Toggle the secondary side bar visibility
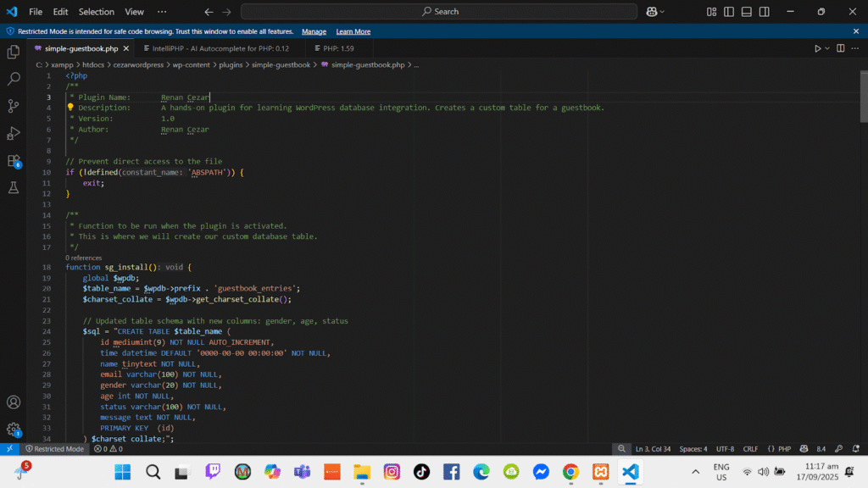The image size is (868, 488). (764, 12)
